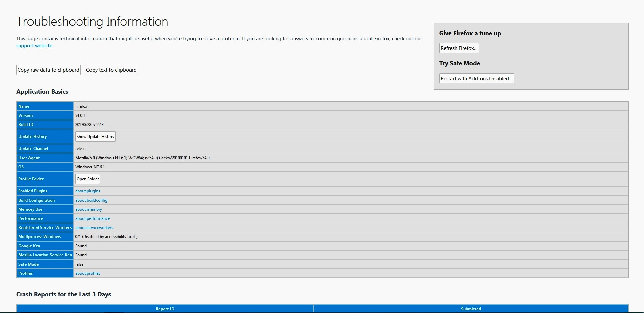Open about:profiles link
644x313 pixels.
tap(87, 273)
